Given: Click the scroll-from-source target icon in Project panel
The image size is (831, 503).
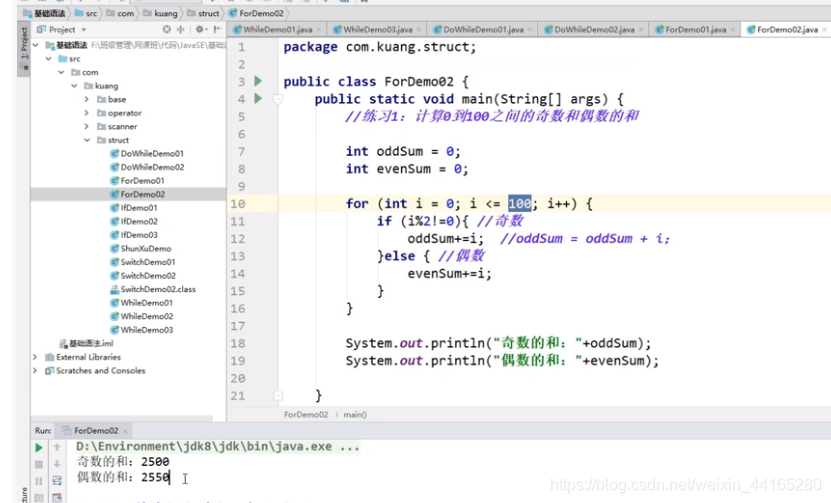Looking at the screenshot, I should [167, 30].
